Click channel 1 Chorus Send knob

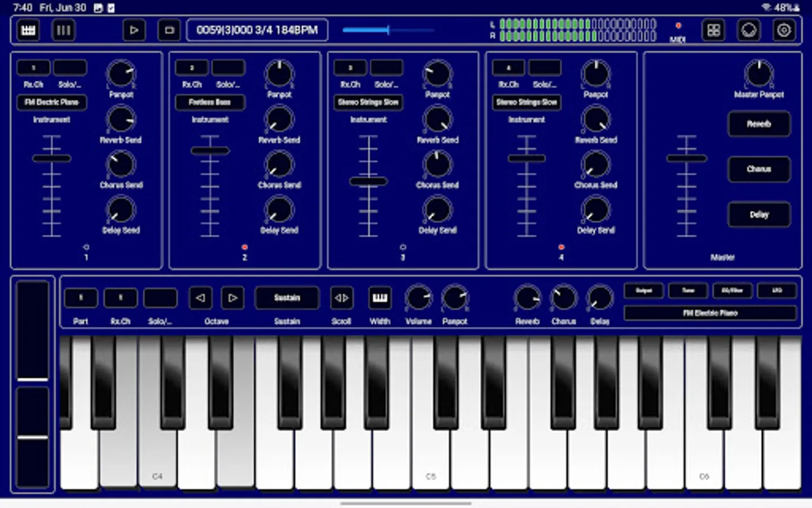click(121, 164)
